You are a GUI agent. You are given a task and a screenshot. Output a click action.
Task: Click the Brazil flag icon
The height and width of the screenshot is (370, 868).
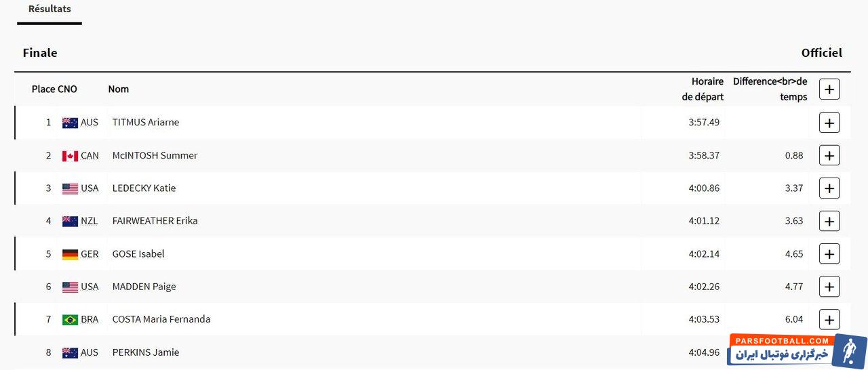[70, 320]
